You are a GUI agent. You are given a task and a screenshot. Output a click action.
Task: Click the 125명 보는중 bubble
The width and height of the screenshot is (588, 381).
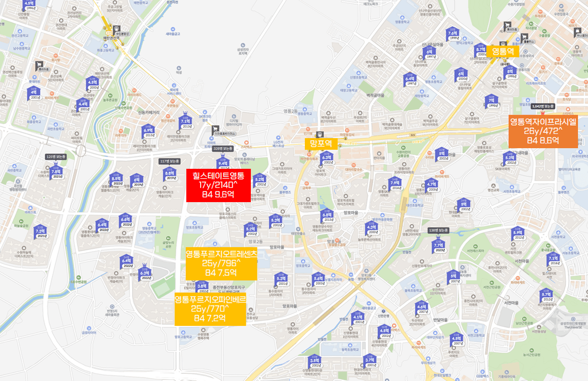56,157
